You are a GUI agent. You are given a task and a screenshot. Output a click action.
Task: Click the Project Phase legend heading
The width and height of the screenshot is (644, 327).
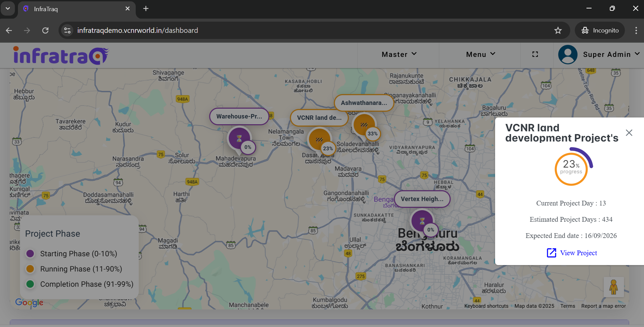coord(53,234)
